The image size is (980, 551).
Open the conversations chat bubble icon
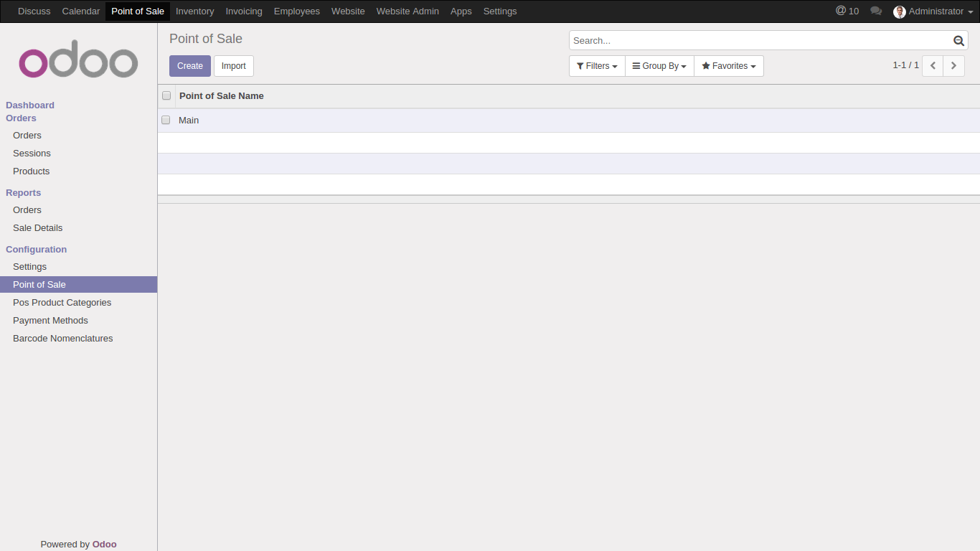[x=876, y=11]
